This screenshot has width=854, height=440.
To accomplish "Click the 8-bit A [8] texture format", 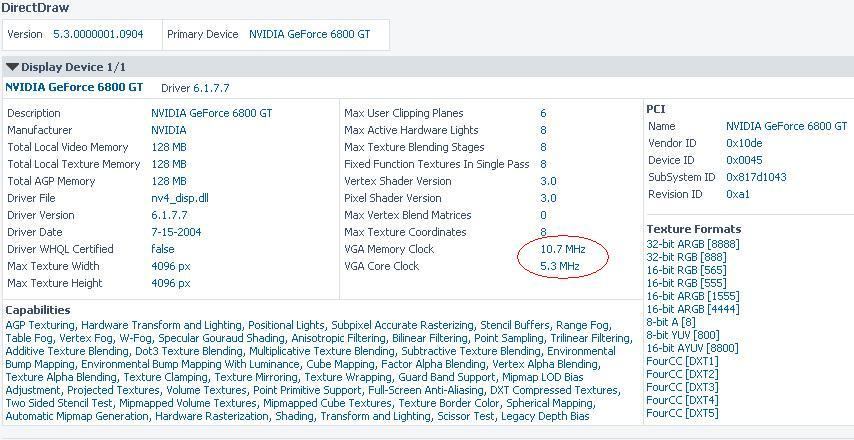I will pos(670,322).
